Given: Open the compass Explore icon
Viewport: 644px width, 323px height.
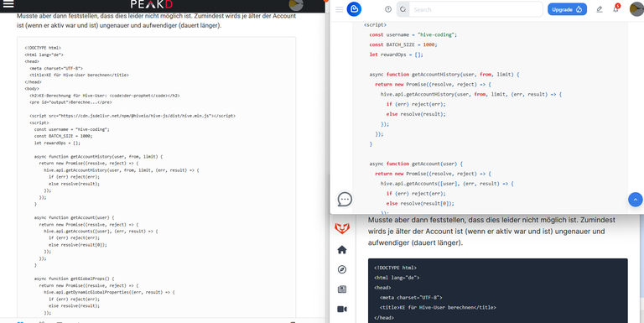Looking at the screenshot, I should 342,269.
